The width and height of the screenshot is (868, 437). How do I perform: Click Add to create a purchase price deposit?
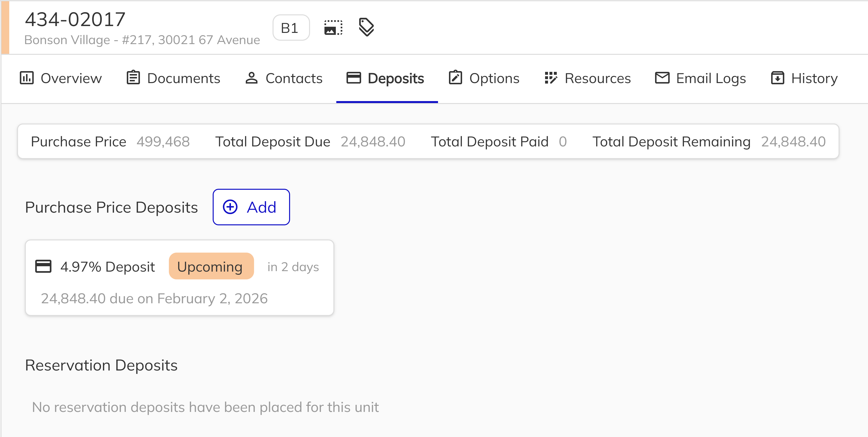(251, 207)
